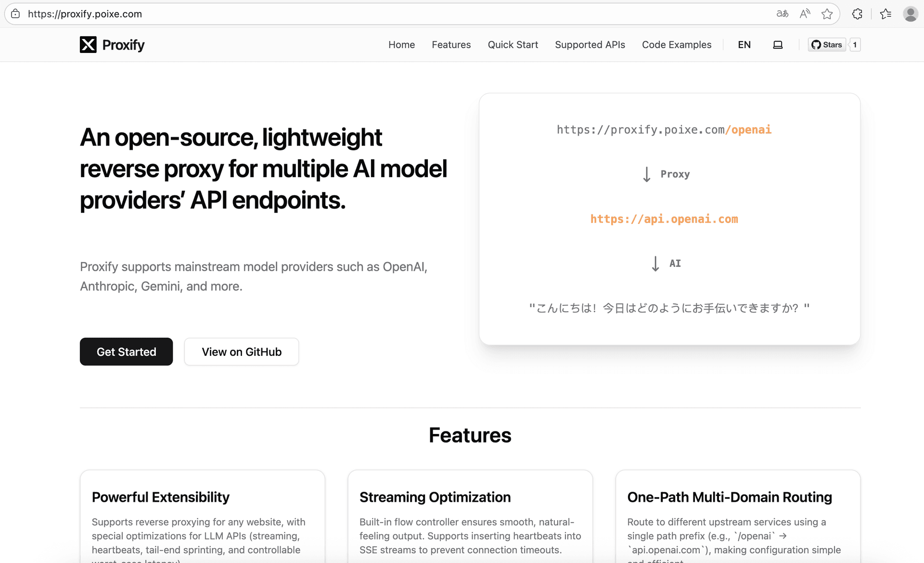
Task: Open Supported APIs nav item
Action: click(590, 45)
